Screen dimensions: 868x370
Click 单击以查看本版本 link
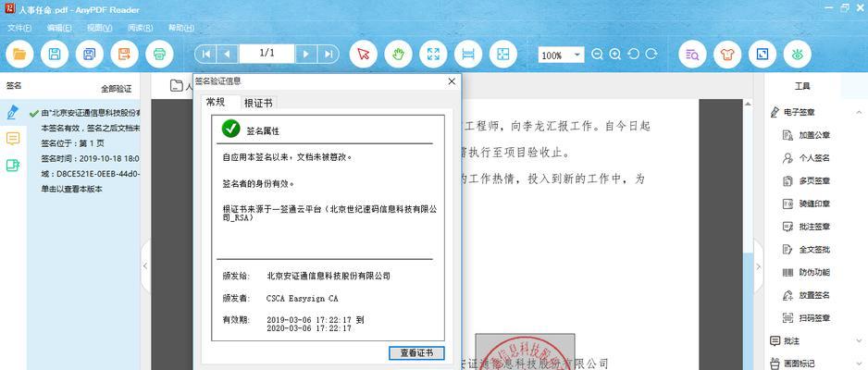pyautogui.click(x=72, y=189)
